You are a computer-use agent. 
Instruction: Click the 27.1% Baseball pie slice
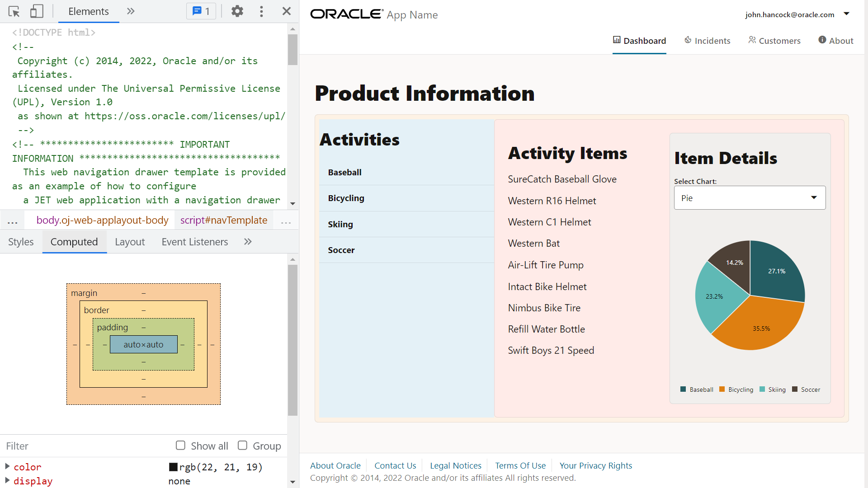pyautogui.click(x=776, y=271)
